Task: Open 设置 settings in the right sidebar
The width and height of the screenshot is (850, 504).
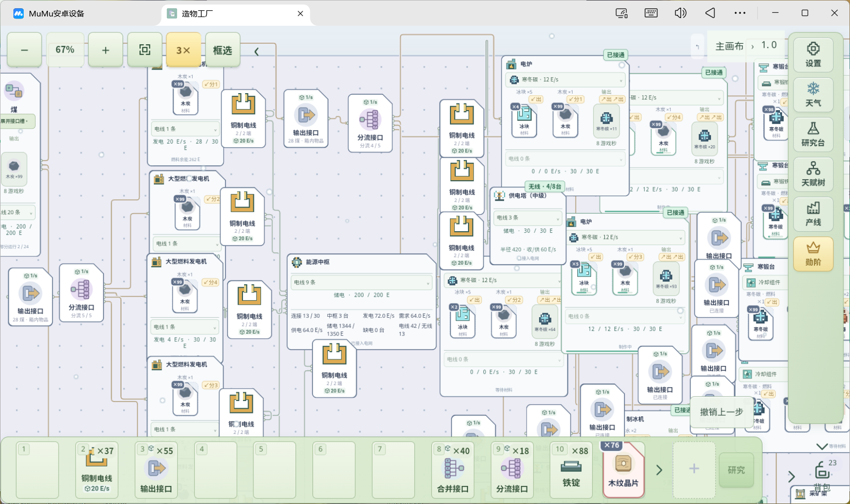Action: 813,54
